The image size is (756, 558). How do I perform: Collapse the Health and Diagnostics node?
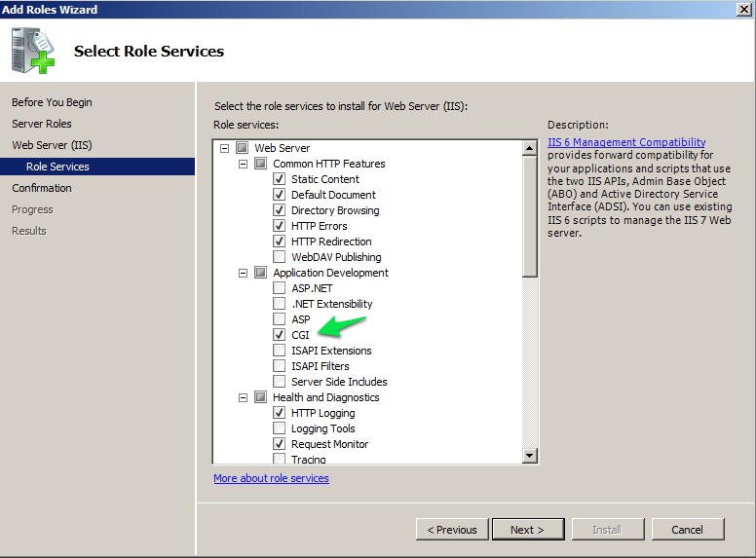coord(243,397)
